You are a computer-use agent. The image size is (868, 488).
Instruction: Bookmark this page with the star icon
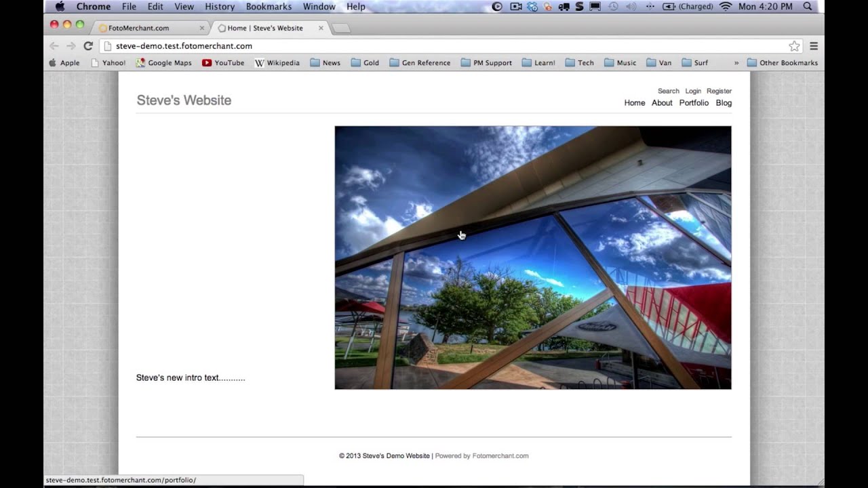click(x=794, y=46)
